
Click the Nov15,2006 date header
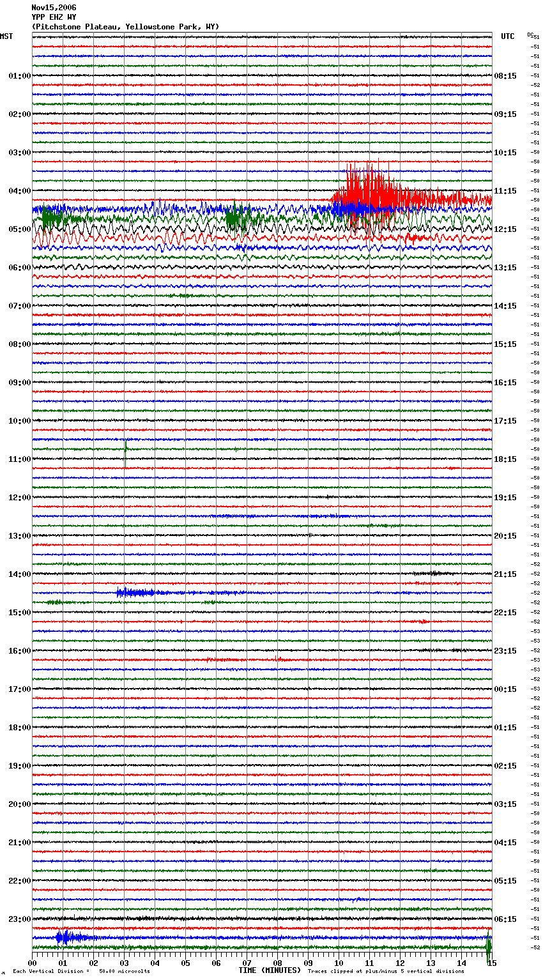click(x=54, y=8)
